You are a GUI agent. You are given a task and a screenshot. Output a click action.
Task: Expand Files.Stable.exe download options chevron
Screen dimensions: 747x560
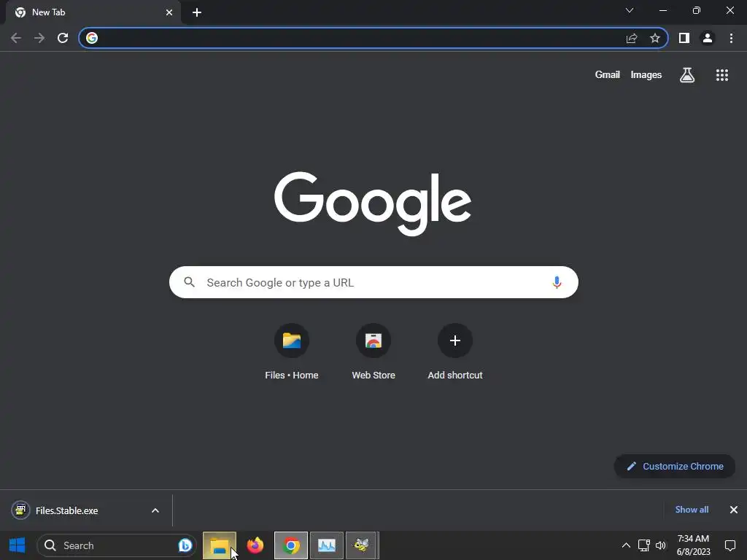[x=155, y=510]
